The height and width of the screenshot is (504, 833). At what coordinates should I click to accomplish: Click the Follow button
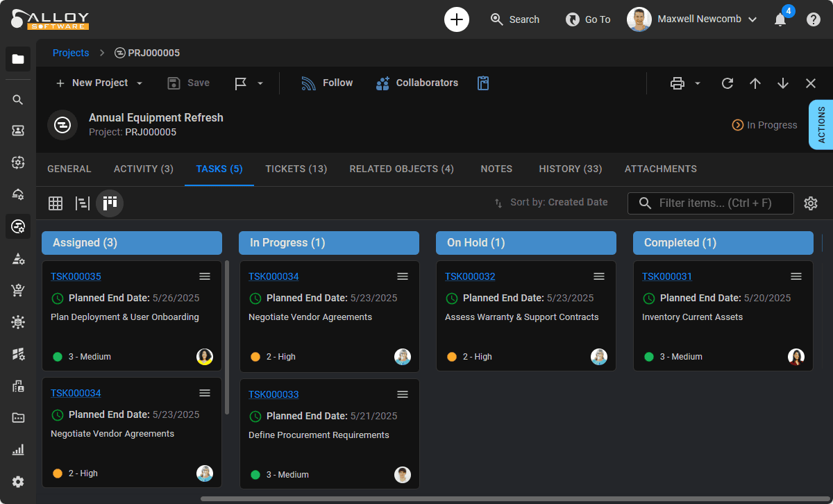tap(327, 83)
